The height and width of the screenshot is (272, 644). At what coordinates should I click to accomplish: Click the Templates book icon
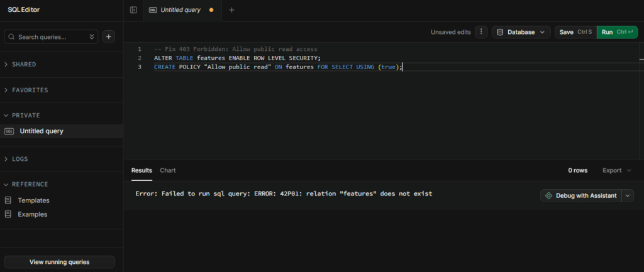point(8,200)
